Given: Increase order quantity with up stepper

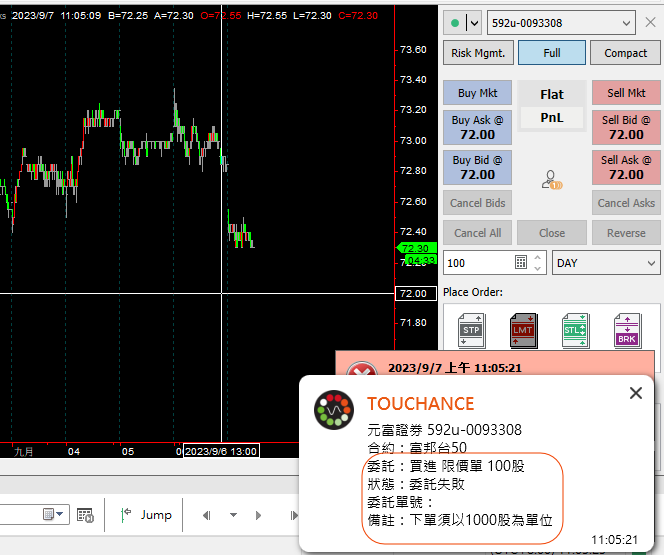Looking at the screenshot, I should 537,257.
